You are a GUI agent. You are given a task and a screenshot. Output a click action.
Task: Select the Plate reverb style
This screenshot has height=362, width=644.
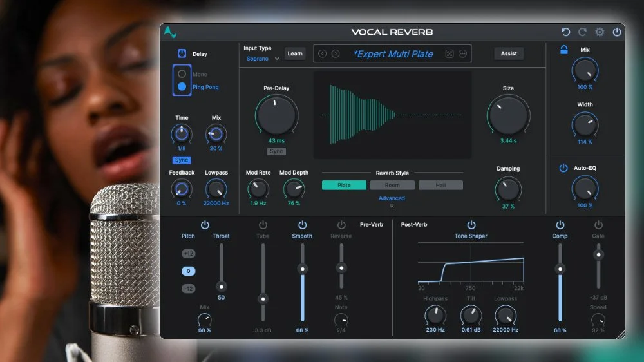pyautogui.click(x=344, y=186)
